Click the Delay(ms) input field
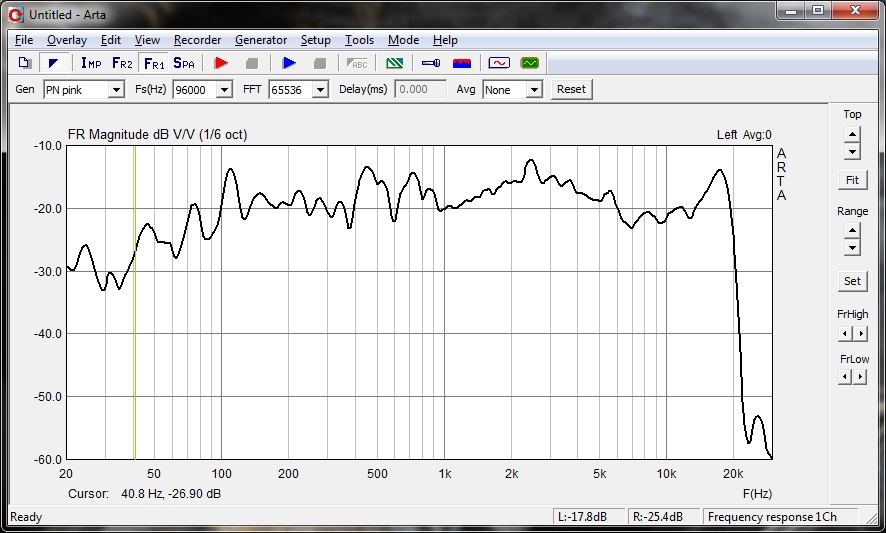Image resolution: width=886 pixels, height=533 pixels. [x=420, y=89]
